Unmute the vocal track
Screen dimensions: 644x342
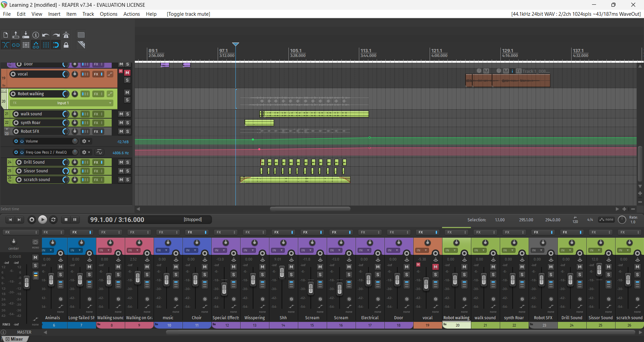(x=127, y=73)
